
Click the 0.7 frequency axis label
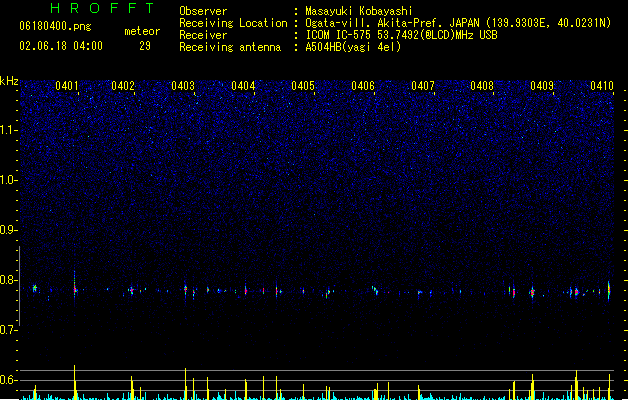(8, 330)
